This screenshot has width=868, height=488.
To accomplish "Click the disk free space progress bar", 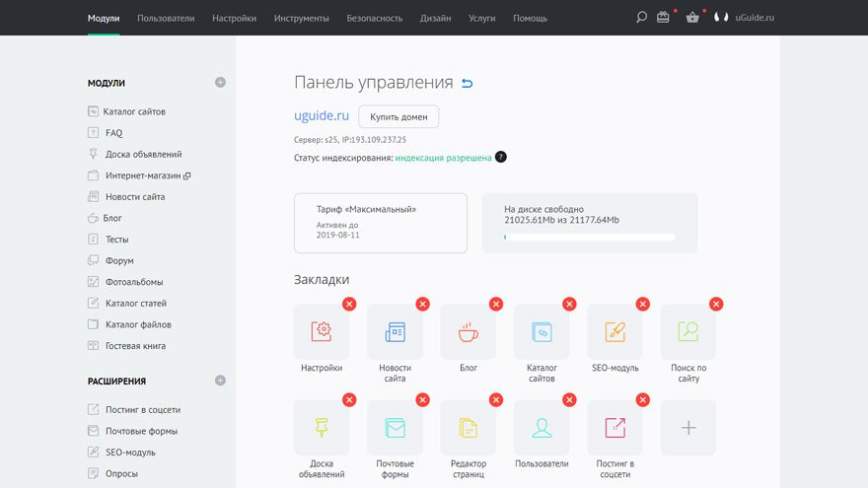I will coord(589,238).
